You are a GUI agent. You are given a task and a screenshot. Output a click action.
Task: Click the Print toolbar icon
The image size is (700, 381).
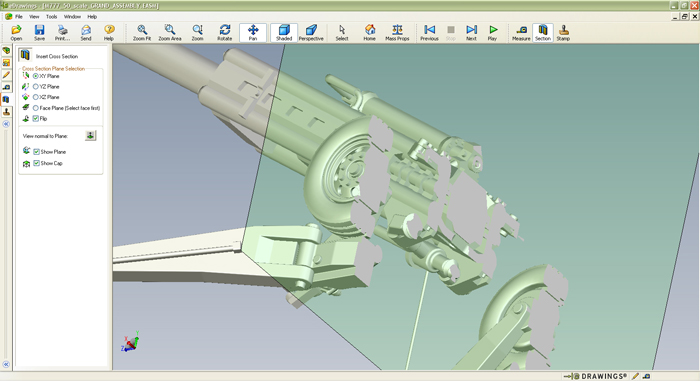point(62,33)
